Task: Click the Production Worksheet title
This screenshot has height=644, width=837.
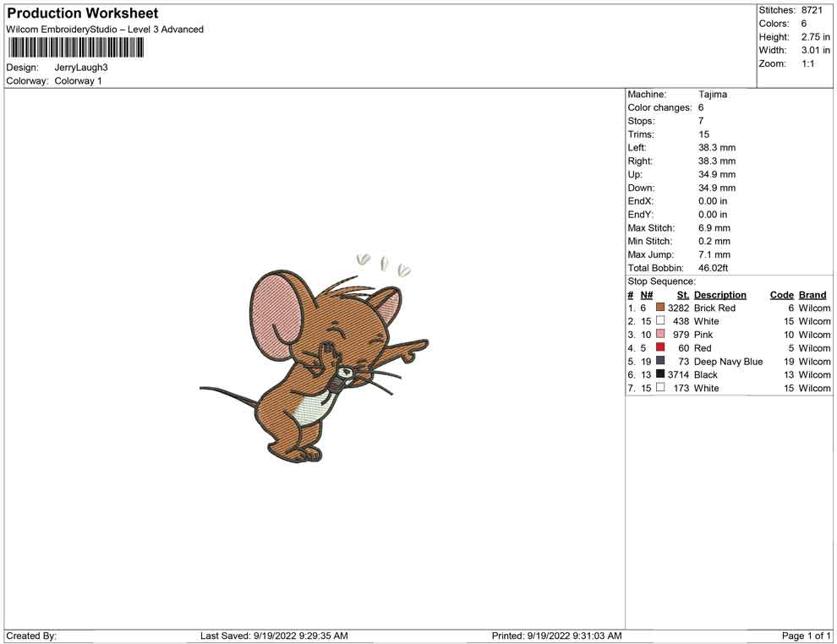Action: (83, 13)
